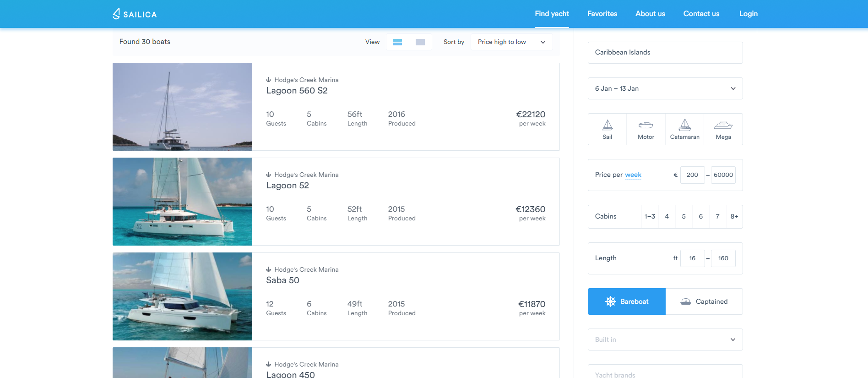Expand the 6 Jan – 13 Jan date dropdown
Viewport: 868px width, 378px height.
click(665, 88)
